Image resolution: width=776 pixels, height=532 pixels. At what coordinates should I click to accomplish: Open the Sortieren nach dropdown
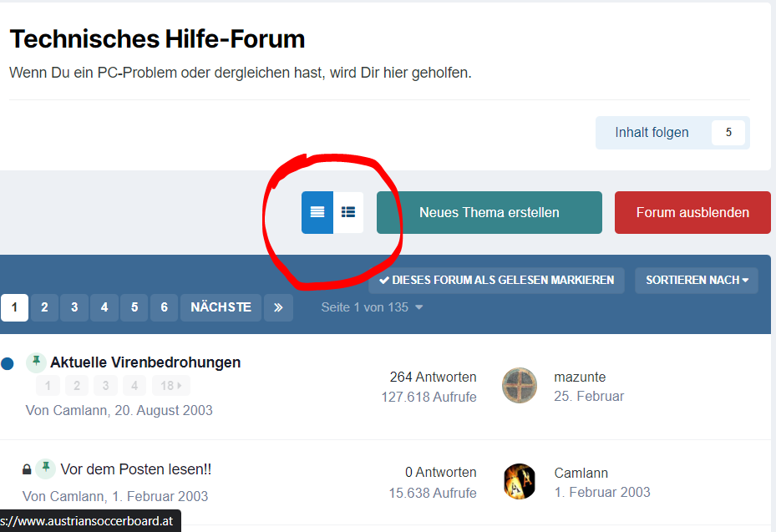pos(696,280)
